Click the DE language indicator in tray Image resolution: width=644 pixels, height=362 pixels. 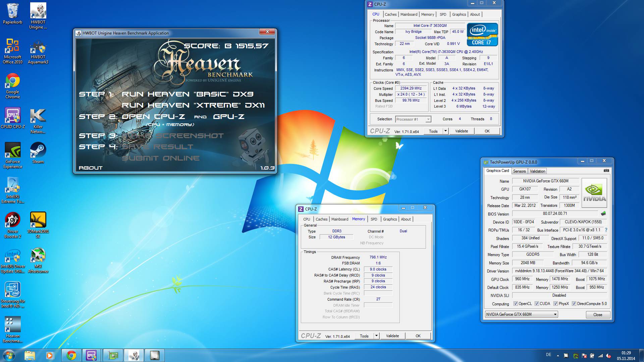coord(548,355)
